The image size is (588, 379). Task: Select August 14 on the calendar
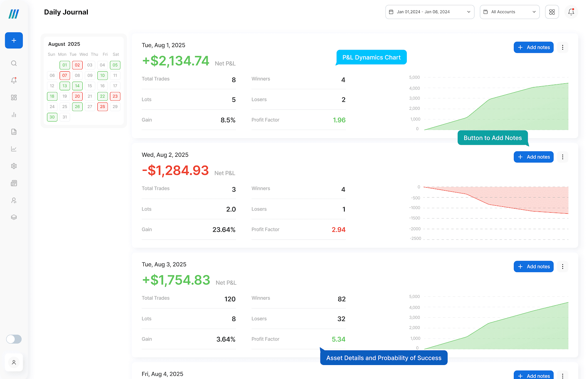[x=77, y=86]
